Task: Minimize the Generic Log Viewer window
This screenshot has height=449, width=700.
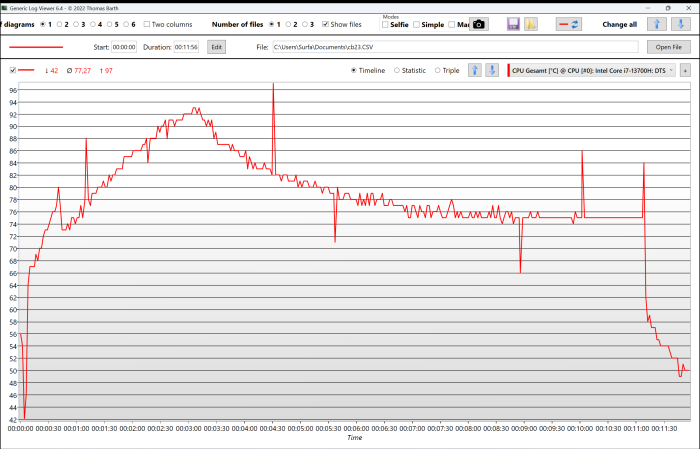Action: point(648,8)
